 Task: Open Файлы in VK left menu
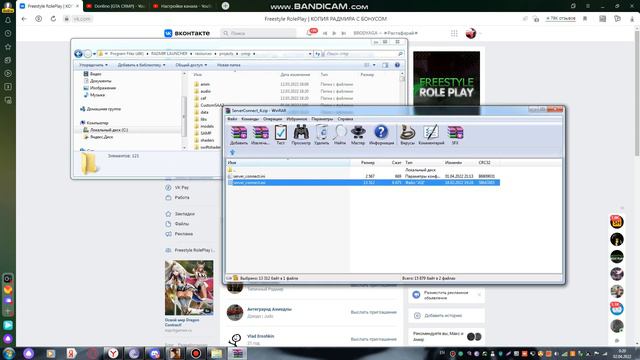(178, 224)
